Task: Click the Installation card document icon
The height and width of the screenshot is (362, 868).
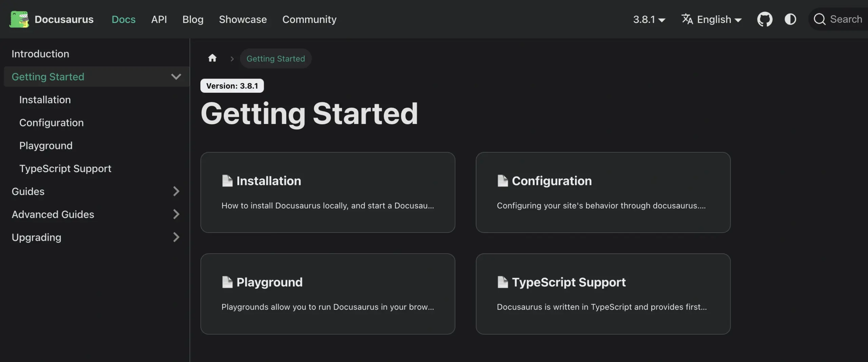Action: pos(227,181)
